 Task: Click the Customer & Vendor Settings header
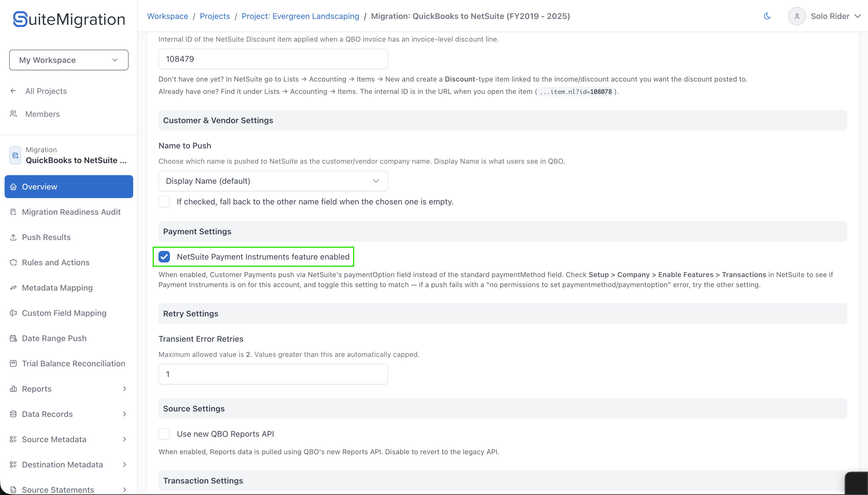(x=503, y=120)
